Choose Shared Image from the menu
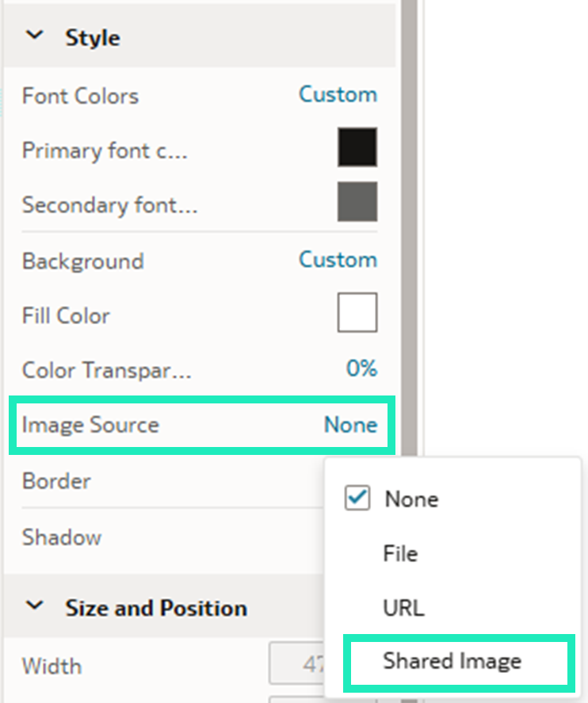 coord(452,661)
